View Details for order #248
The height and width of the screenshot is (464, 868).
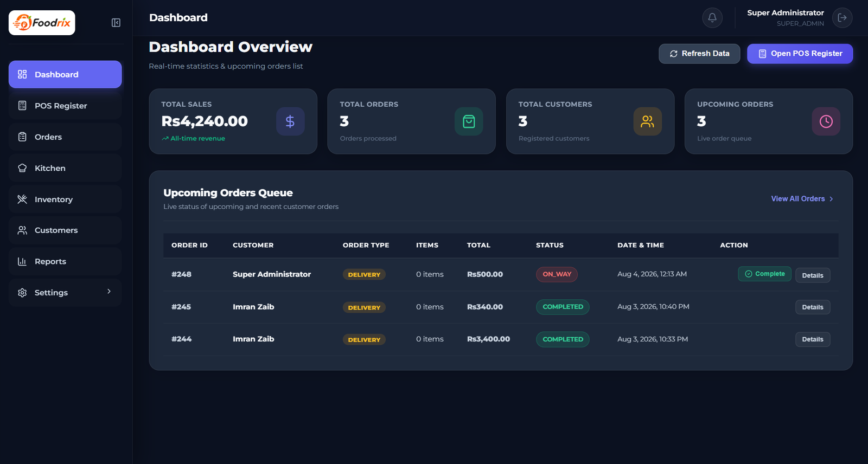tap(813, 275)
